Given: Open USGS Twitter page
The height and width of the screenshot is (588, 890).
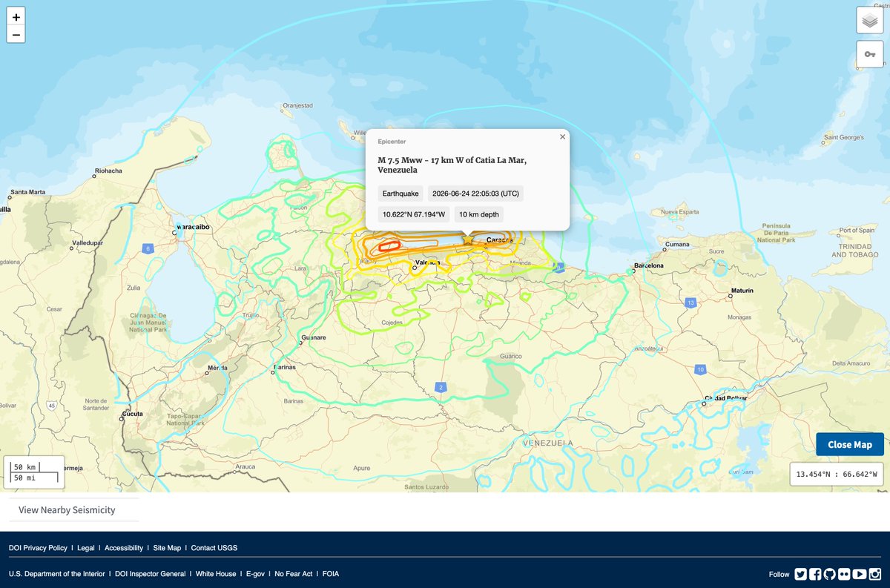Looking at the screenshot, I should click(800, 574).
